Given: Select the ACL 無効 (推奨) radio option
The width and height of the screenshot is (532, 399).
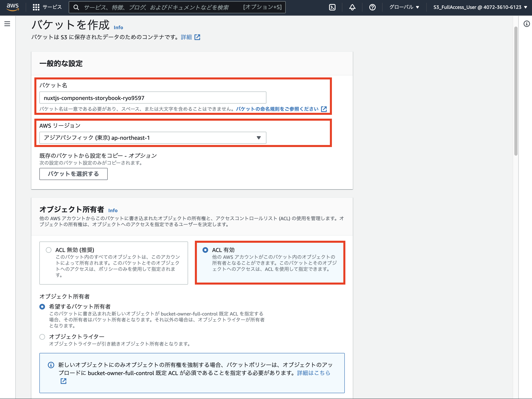Looking at the screenshot, I should tap(49, 250).
